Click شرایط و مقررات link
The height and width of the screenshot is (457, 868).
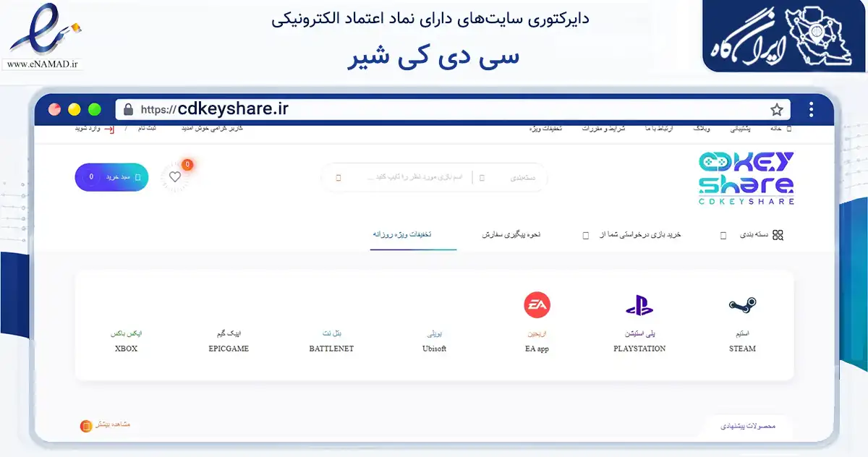605,129
